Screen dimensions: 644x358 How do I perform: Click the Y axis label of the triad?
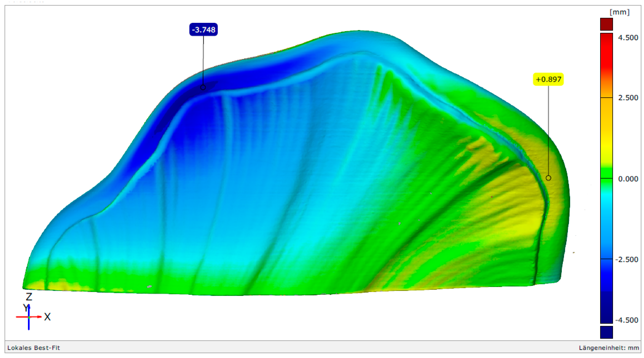(25, 308)
